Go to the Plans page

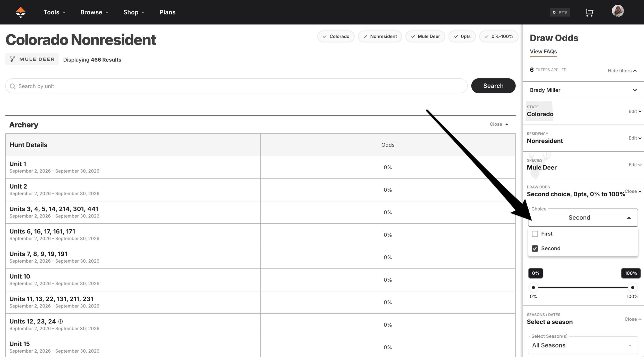[167, 12]
